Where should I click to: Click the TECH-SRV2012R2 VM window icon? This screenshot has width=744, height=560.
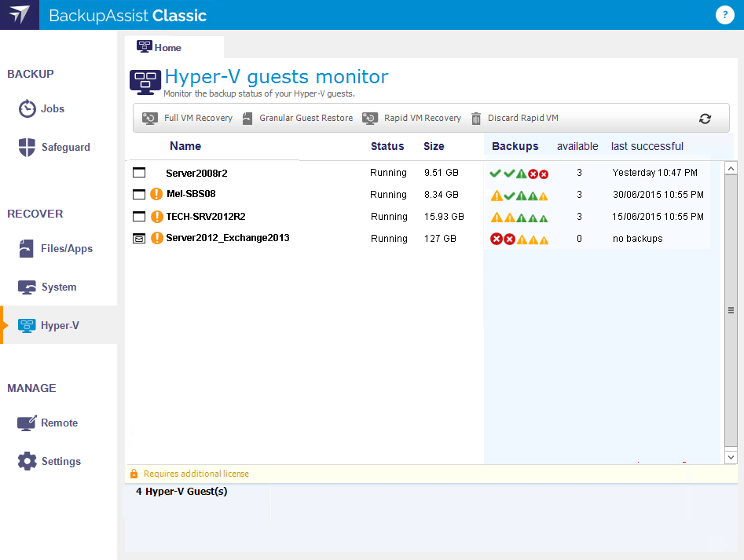tap(139, 217)
